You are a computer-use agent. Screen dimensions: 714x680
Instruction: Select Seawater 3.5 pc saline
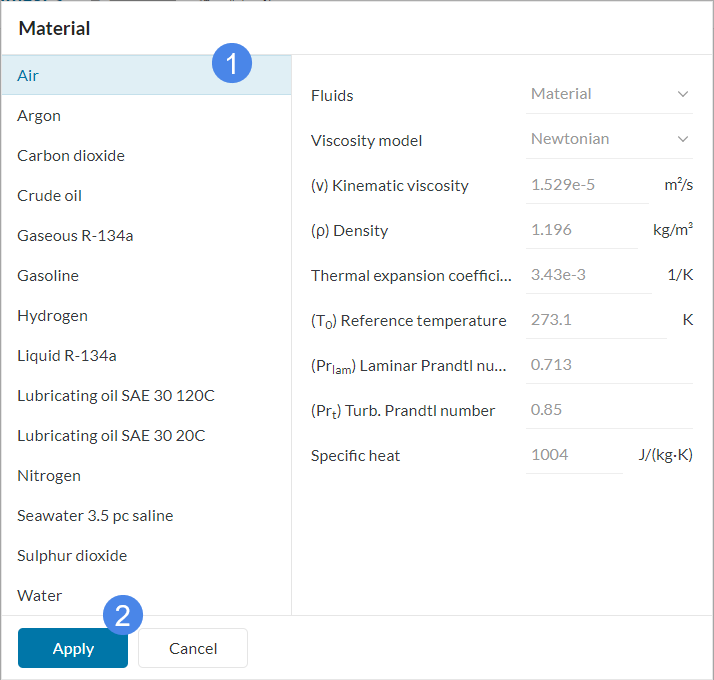[146, 516]
